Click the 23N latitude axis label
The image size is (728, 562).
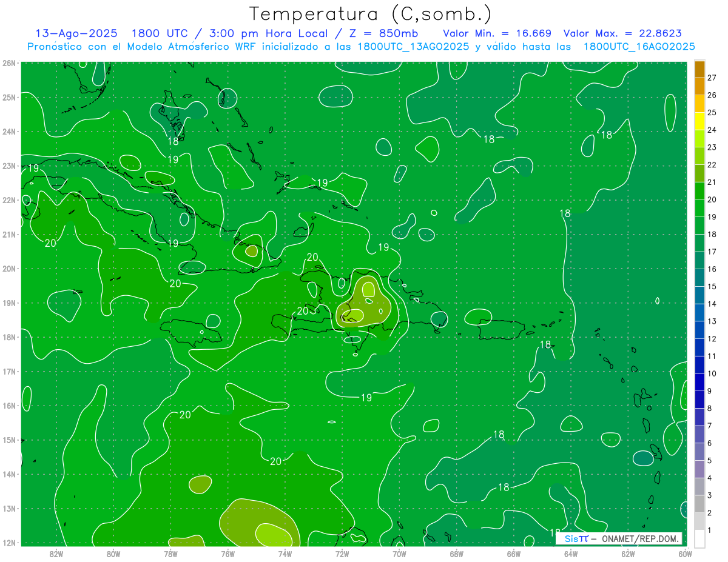[x=8, y=166]
